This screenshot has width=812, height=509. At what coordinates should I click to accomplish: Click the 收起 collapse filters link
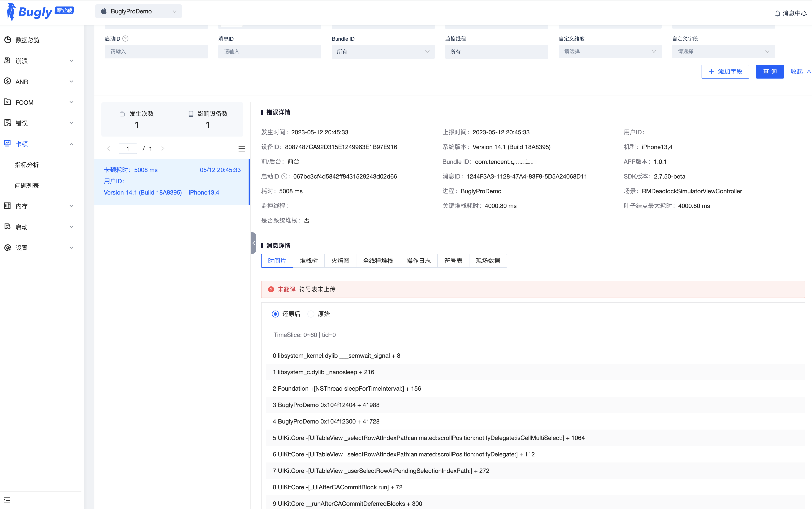click(x=801, y=71)
